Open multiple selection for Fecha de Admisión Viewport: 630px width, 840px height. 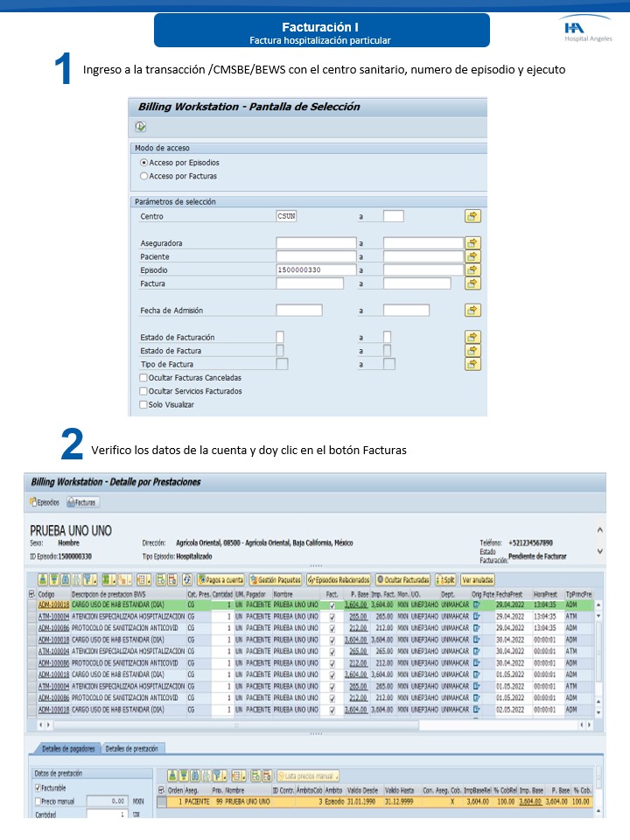click(x=472, y=311)
